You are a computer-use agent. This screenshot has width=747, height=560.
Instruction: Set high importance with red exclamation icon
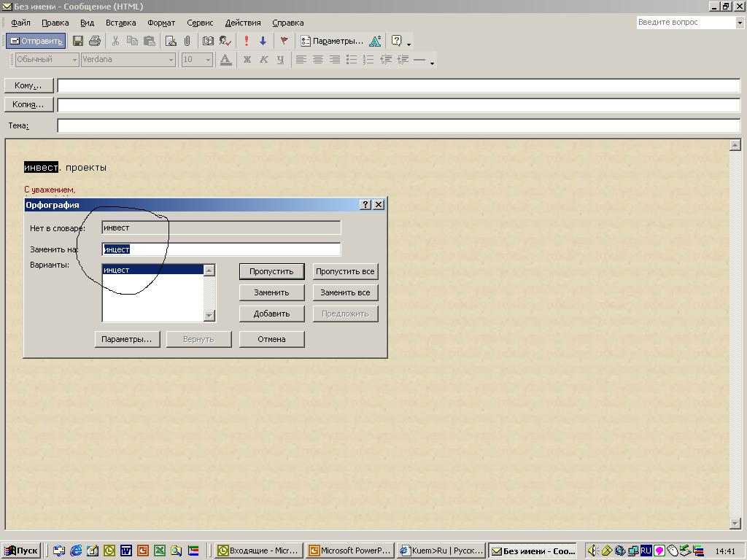click(247, 42)
